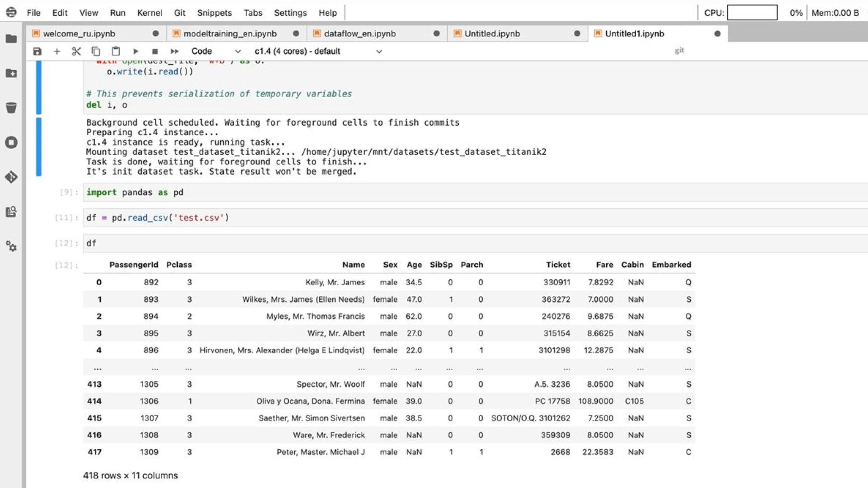Open the add-folder sidebar icon
Screen dimensions: 868x488
pyautogui.click(x=11, y=73)
